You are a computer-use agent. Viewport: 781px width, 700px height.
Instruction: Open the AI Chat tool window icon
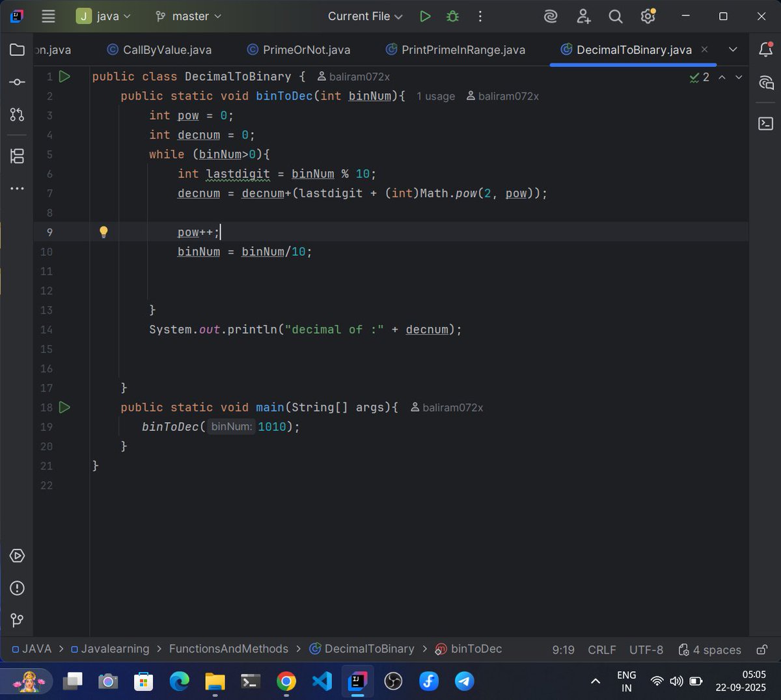766,83
